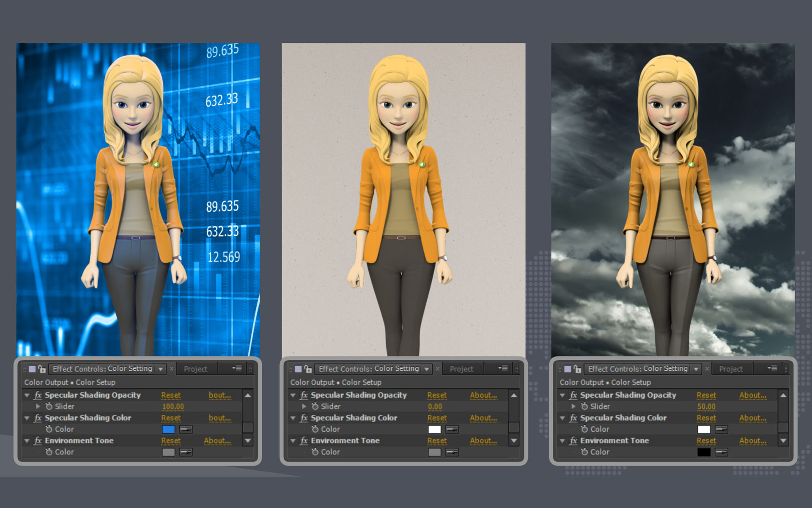Toggle the fx switch for Specular Shading Color under the stormy sky image
This screenshot has height=508, width=812.
coord(573,418)
